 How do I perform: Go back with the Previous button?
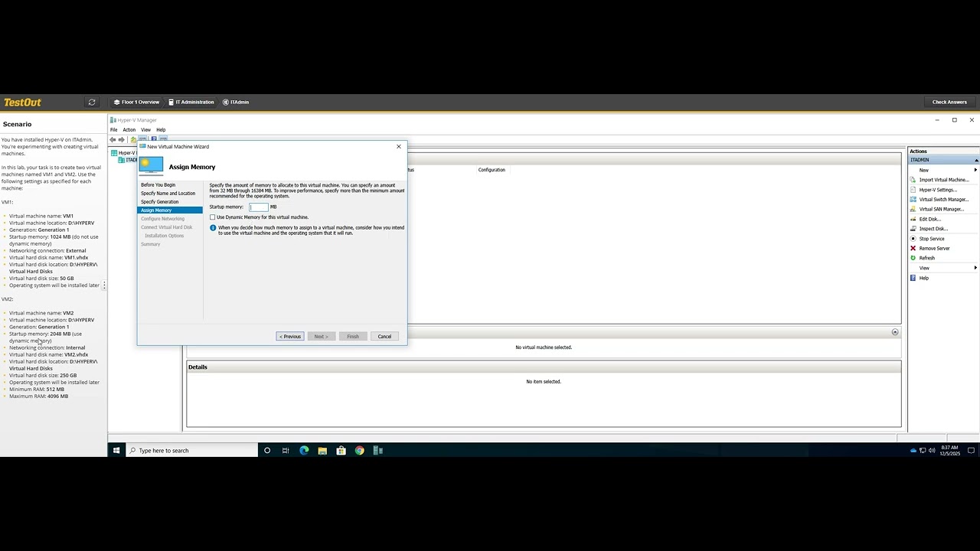[x=290, y=337]
